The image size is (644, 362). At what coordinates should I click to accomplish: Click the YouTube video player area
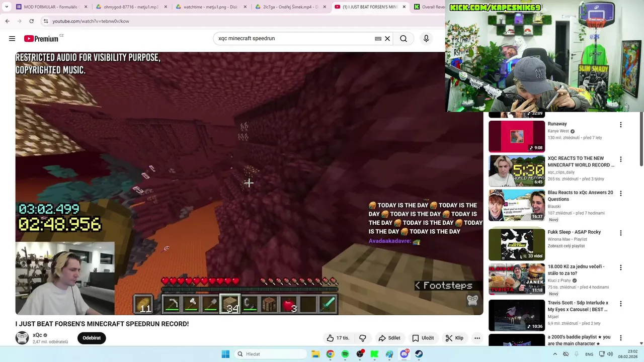click(x=249, y=183)
